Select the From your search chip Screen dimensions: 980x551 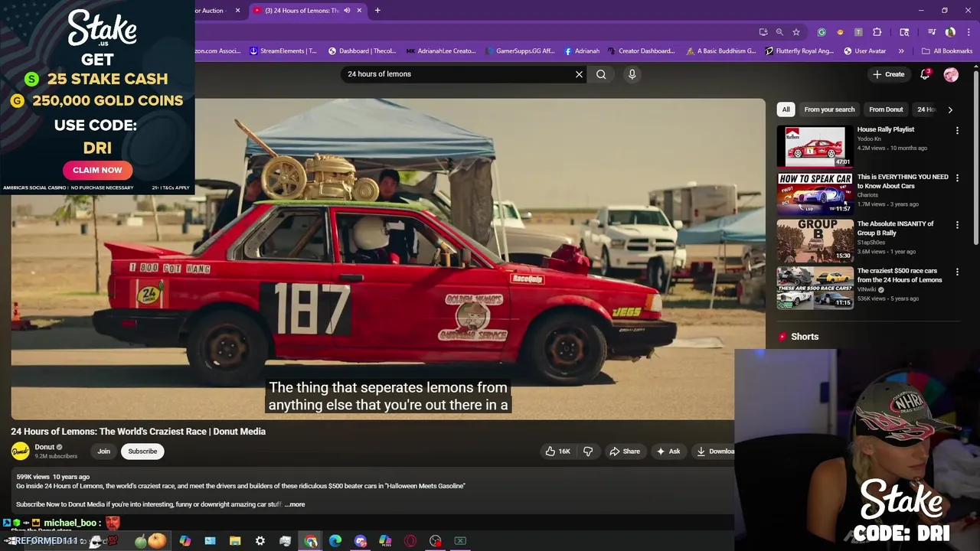click(829, 109)
